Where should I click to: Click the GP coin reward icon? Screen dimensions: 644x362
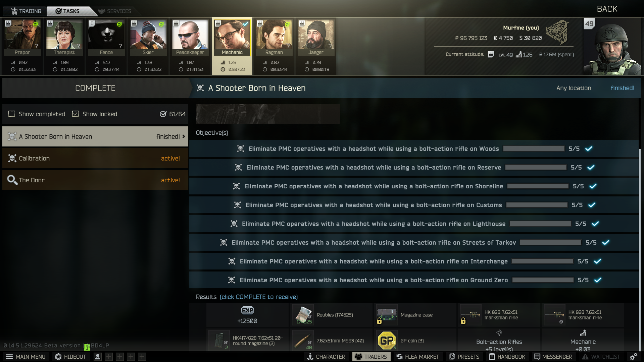387,341
